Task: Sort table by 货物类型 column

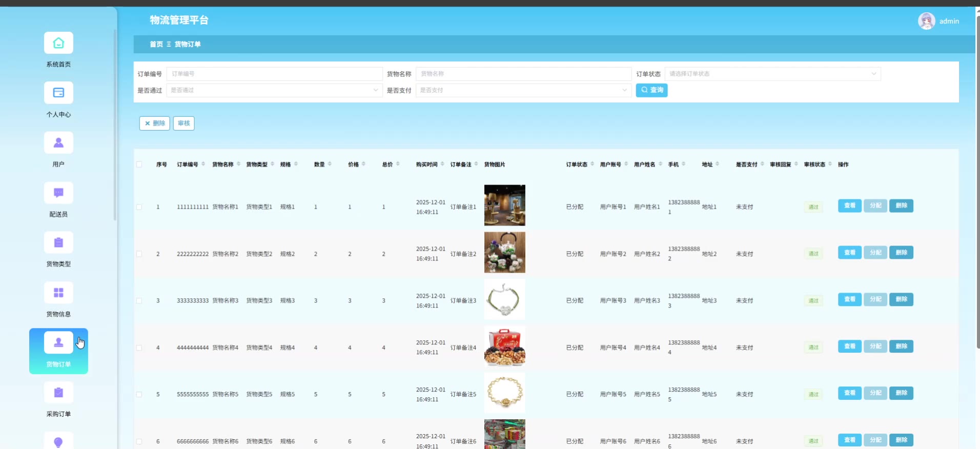Action: [x=273, y=164]
